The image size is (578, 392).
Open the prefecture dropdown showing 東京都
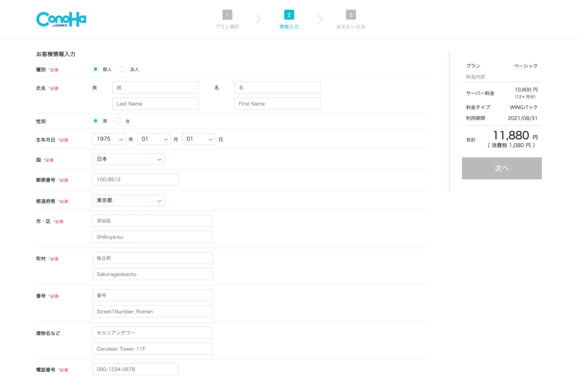tap(128, 200)
